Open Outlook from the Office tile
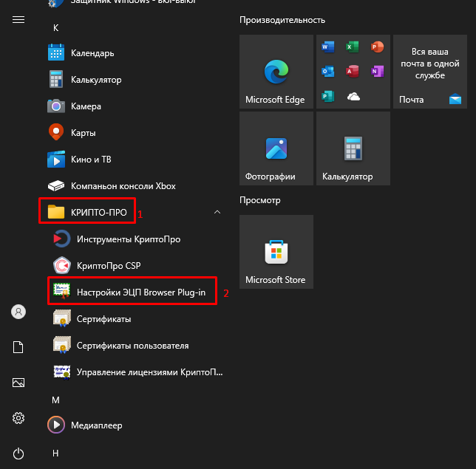The height and width of the screenshot is (469, 476). coord(328,72)
